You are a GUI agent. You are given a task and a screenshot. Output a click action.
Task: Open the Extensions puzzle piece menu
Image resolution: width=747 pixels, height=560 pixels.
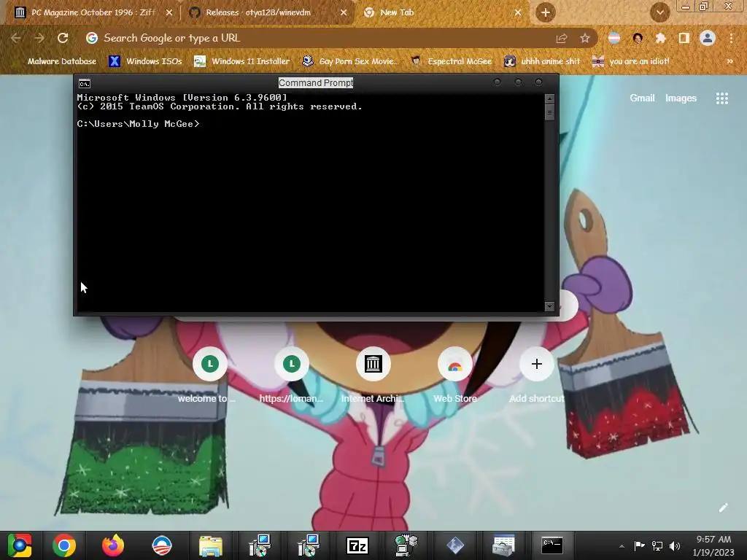[x=661, y=38]
